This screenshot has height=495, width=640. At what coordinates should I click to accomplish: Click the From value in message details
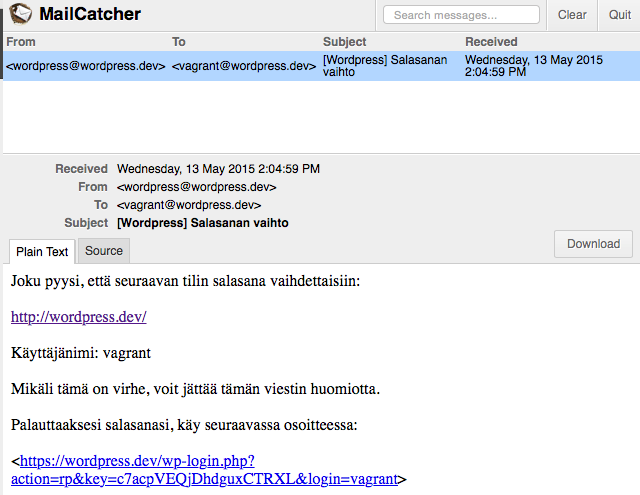pyautogui.click(x=196, y=187)
